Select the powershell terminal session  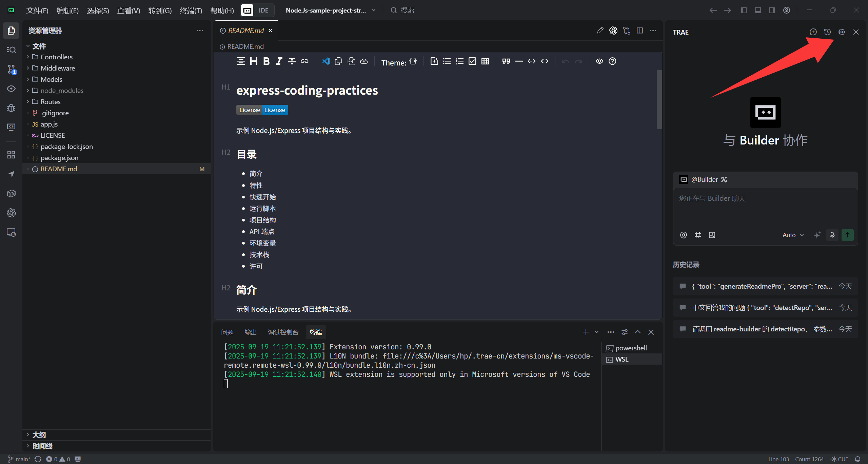point(632,348)
